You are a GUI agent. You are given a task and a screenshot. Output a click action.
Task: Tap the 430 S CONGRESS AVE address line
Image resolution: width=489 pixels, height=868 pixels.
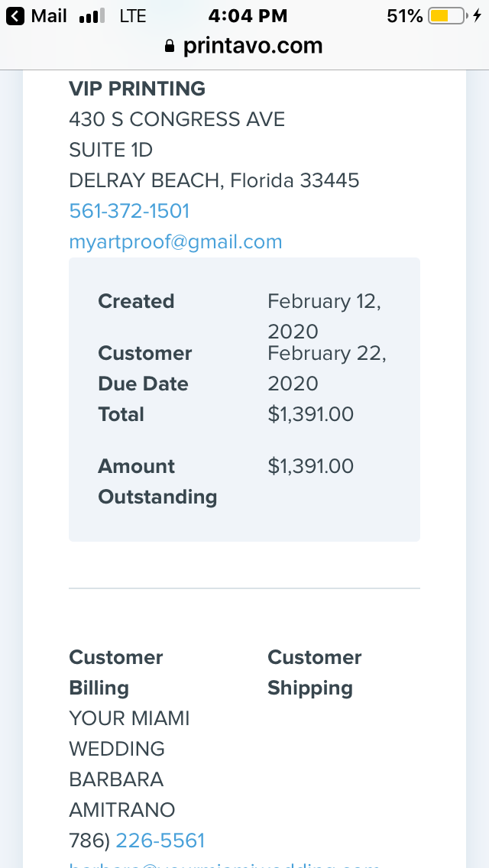point(177,119)
